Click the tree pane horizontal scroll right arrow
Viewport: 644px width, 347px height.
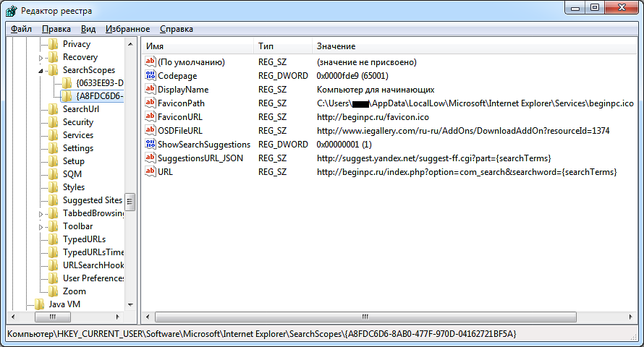pos(118,317)
